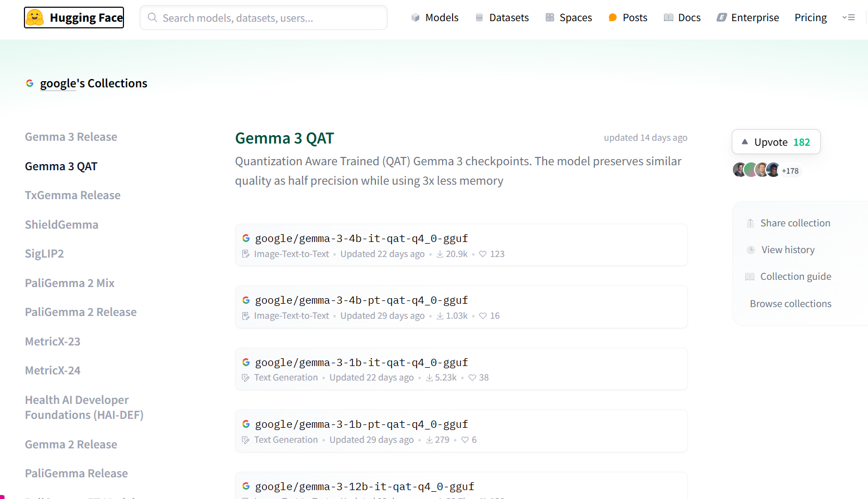Visit the google's Collections link
The image size is (868, 499).
[x=93, y=83]
